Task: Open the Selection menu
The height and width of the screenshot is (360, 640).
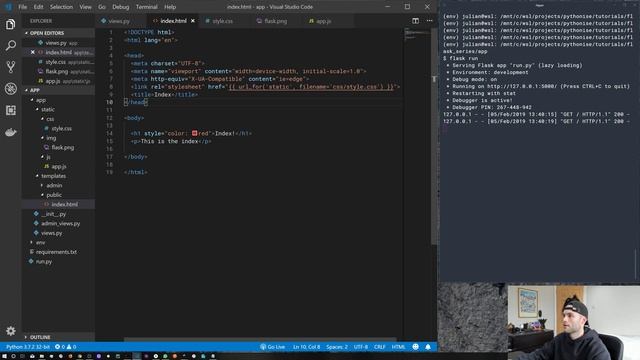Action: tap(61, 7)
